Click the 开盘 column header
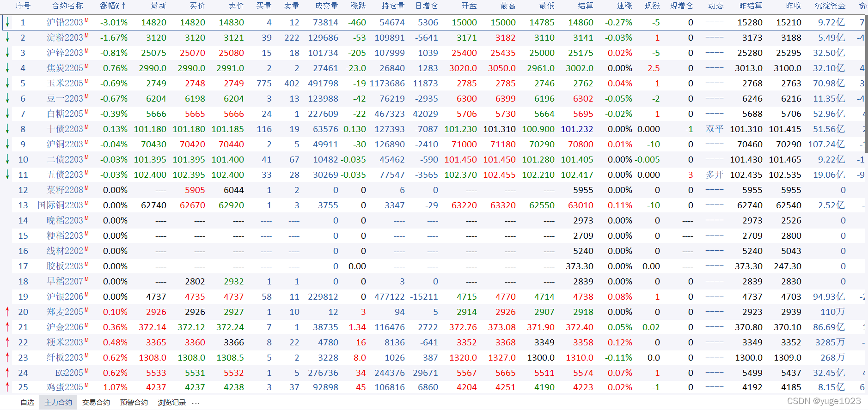This screenshot has width=868, height=410. coord(469,6)
